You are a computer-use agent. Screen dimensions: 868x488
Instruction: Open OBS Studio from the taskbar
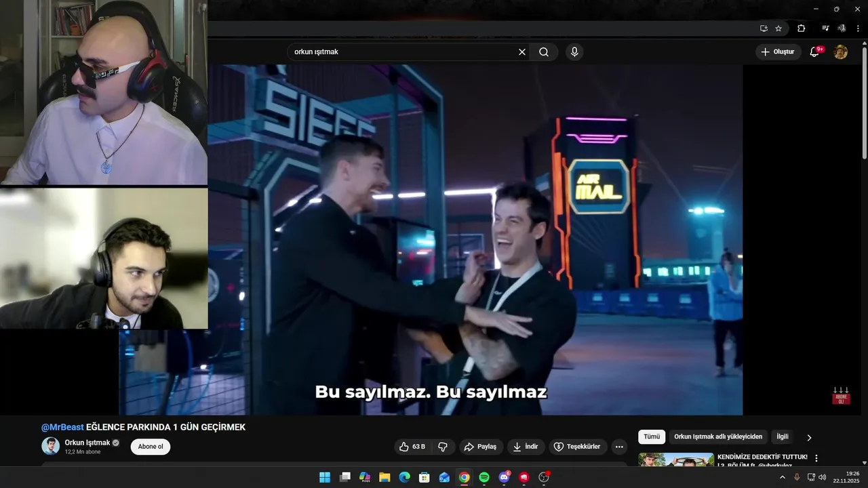pyautogui.click(x=544, y=477)
